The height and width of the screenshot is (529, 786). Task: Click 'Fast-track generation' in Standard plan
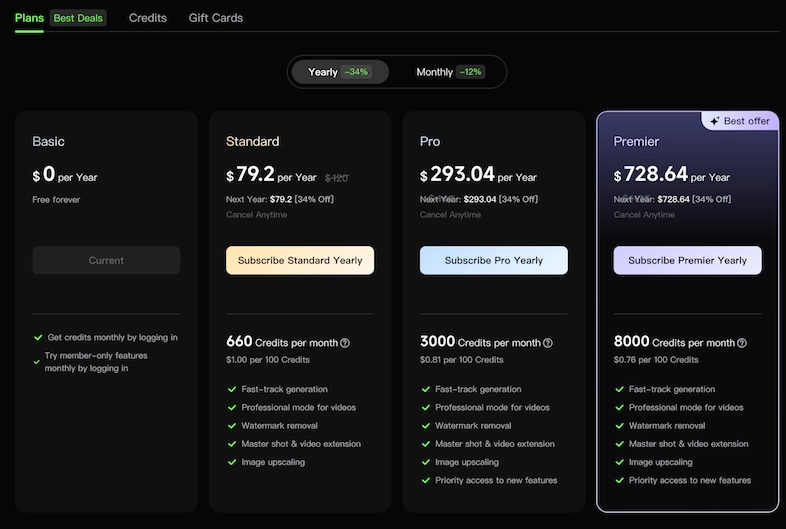pyautogui.click(x=284, y=389)
